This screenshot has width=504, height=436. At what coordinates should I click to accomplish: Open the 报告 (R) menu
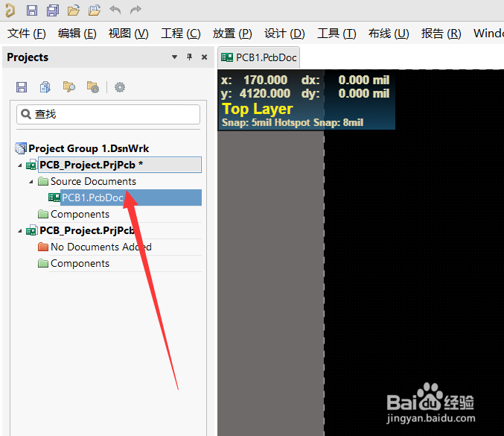(441, 34)
